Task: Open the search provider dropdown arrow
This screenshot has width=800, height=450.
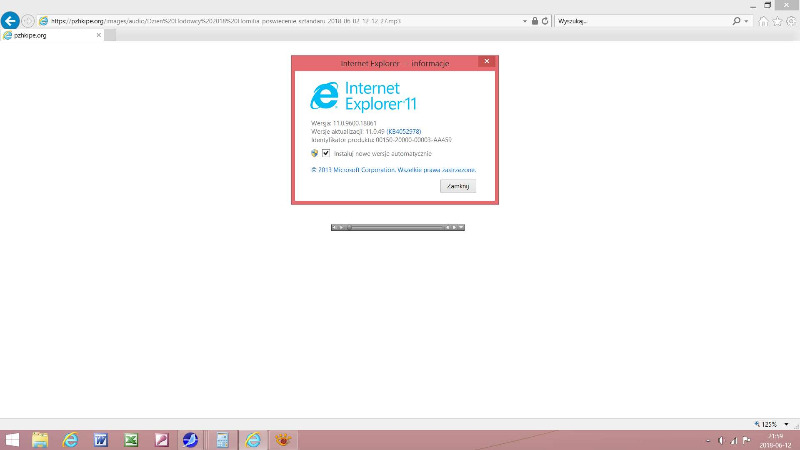Action: (746, 21)
